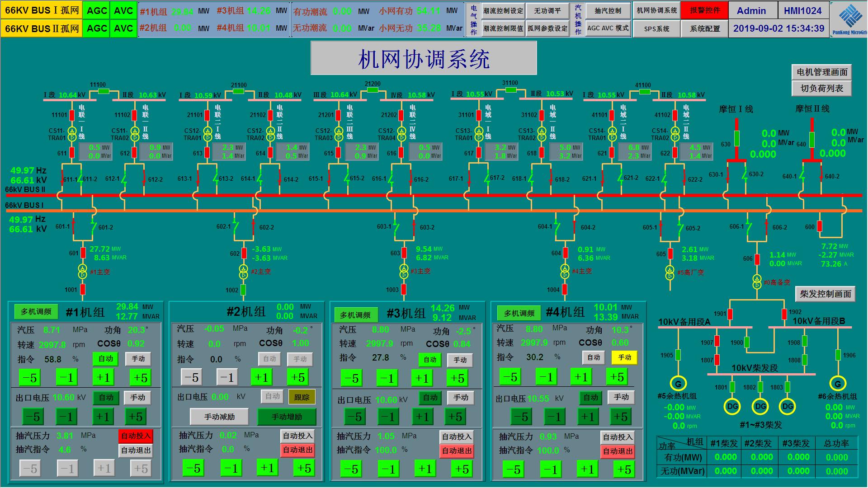Decrease #3机组 指令 by −1

click(x=388, y=378)
